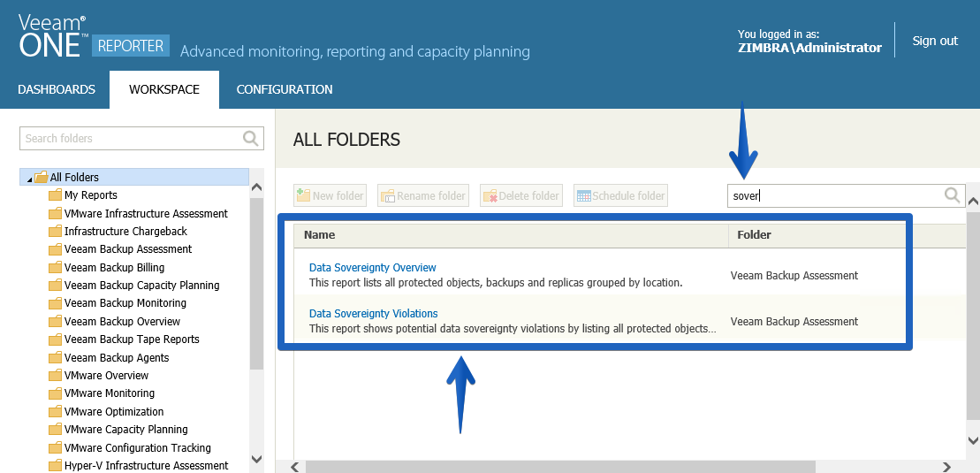Screen dimensions: 980x473
Task: Click the folder tree scrollbar up arrow
Action: click(x=256, y=187)
